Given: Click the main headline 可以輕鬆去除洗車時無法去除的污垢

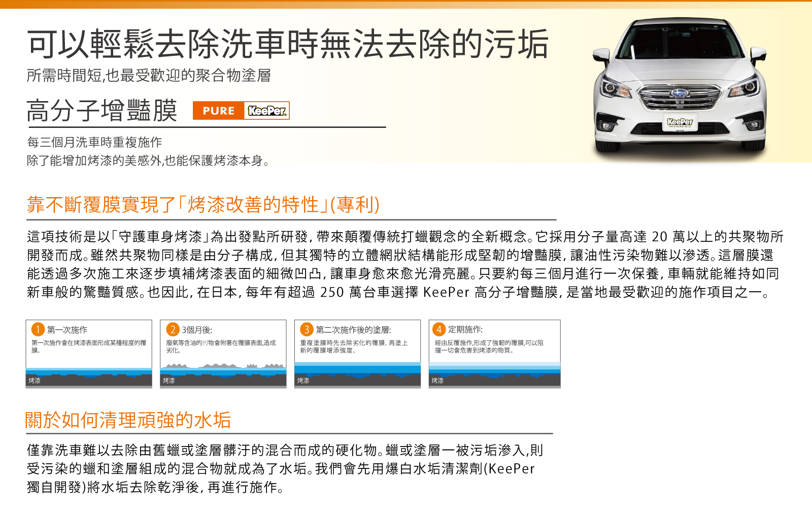Looking at the screenshot, I should (288, 44).
